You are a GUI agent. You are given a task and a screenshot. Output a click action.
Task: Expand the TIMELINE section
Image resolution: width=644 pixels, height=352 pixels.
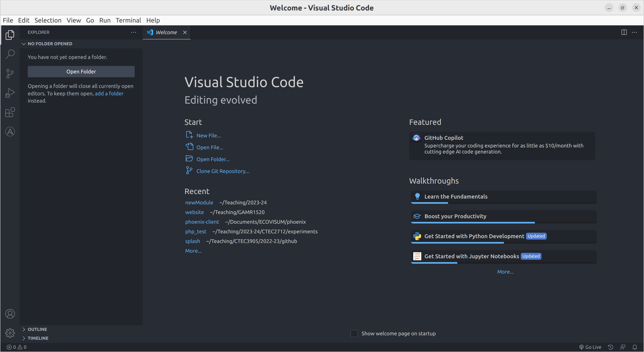[38, 338]
